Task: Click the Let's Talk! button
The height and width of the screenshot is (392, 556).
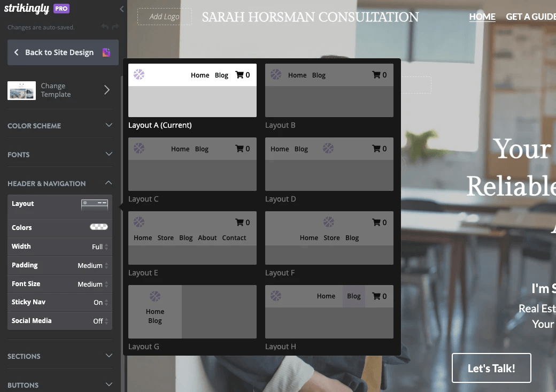Action: [x=491, y=368]
